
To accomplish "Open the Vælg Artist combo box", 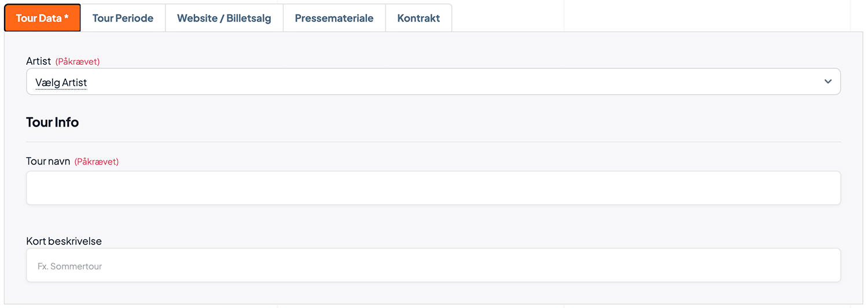I will coord(433,81).
